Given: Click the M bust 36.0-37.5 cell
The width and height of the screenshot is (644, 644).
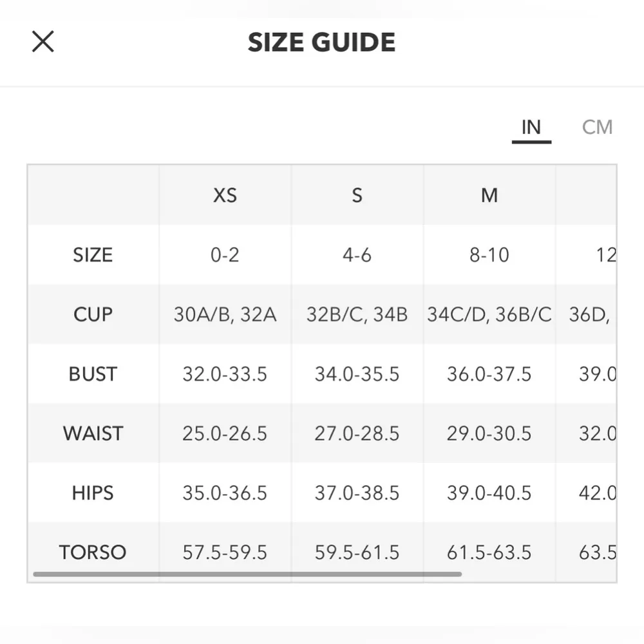Looking at the screenshot, I should pyautogui.click(x=489, y=374).
